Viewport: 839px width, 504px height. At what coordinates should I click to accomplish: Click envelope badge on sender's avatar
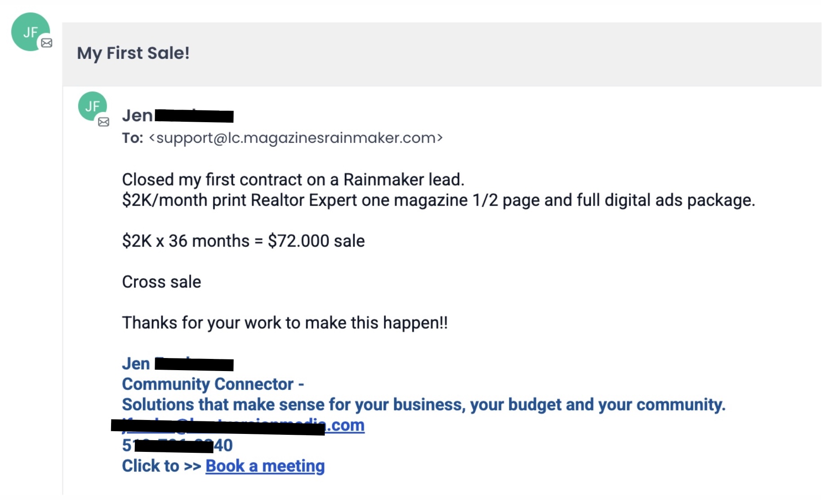(104, 122)
